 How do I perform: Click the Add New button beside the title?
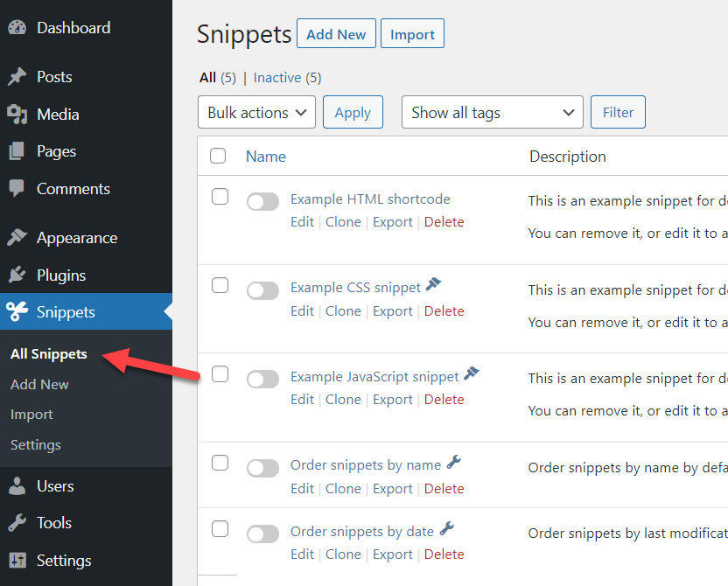[x=336, y=34]
